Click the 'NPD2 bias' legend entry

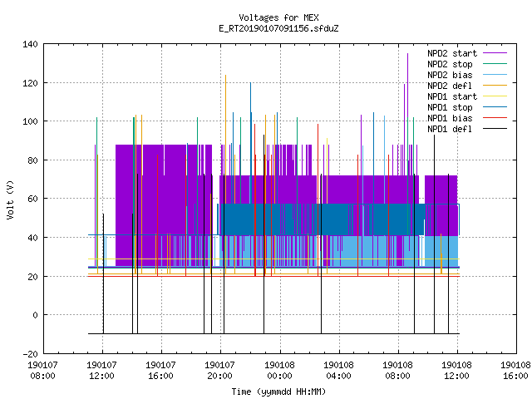coord(450,75)
